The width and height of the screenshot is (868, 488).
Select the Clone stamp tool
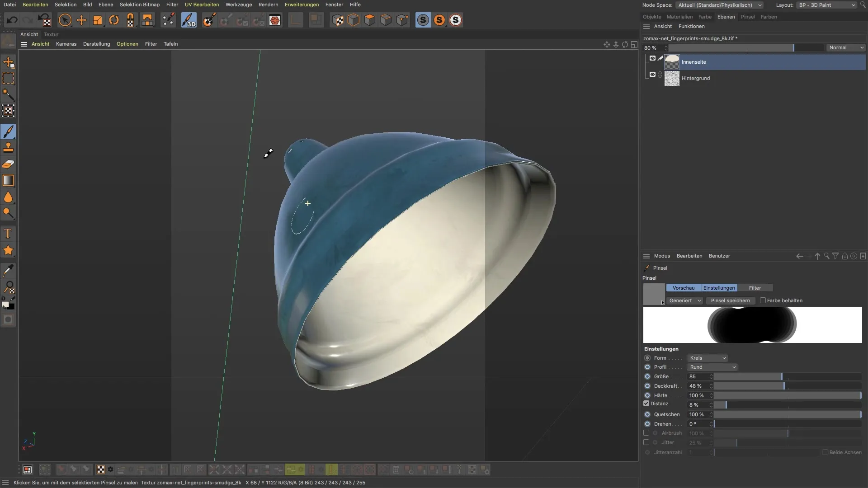8,148
